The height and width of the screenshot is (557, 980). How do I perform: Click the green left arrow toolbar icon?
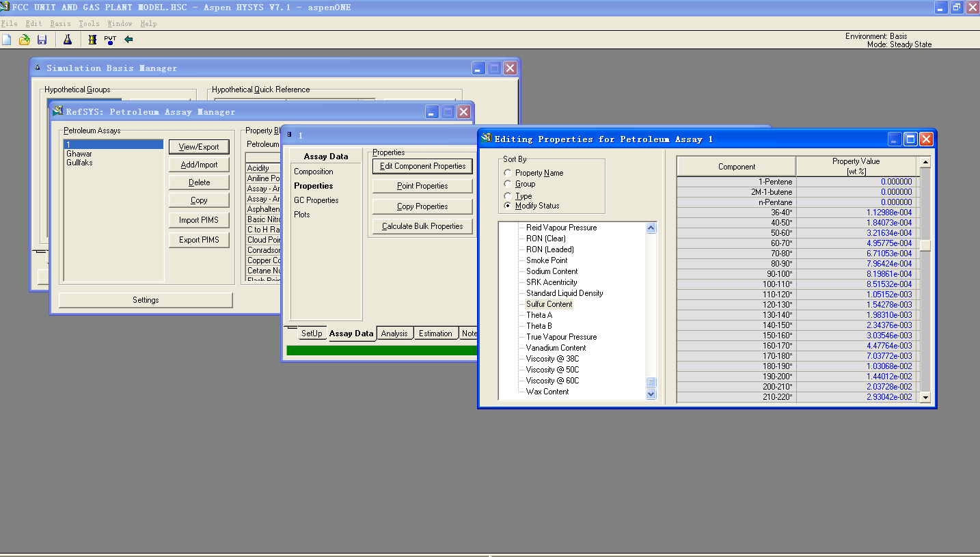pos(128,40)
